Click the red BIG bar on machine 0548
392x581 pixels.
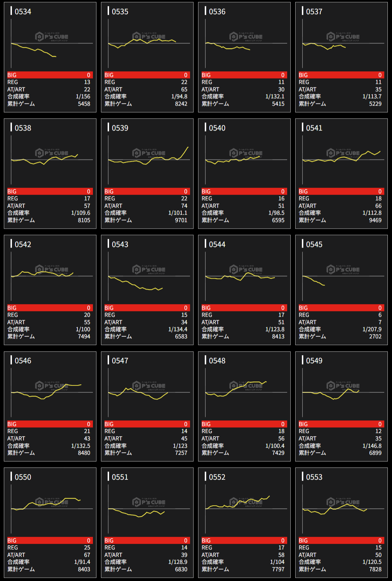(244, 424)
